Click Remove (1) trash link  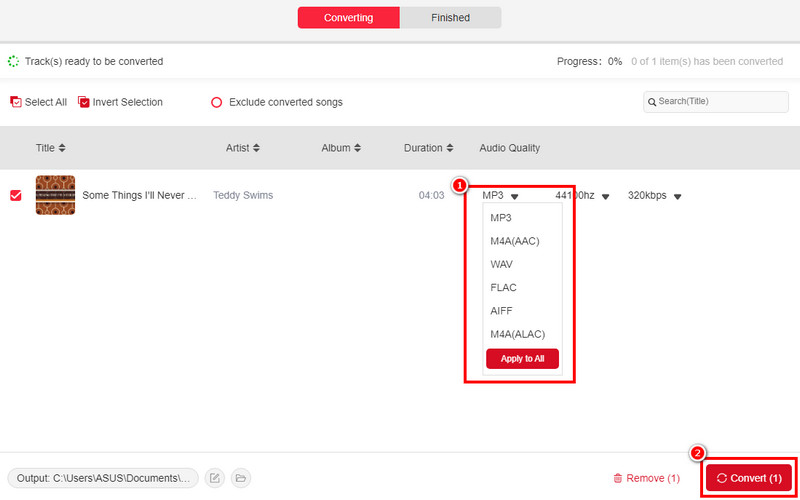coord(646,479)
